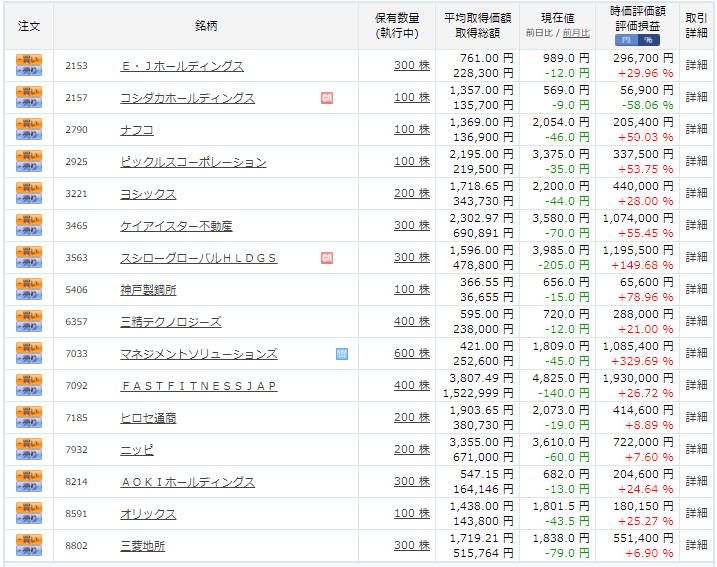Open 詳細 for 8802 三菱地所
This screenshot has width=717, height=567.
(x=696, y=546)
